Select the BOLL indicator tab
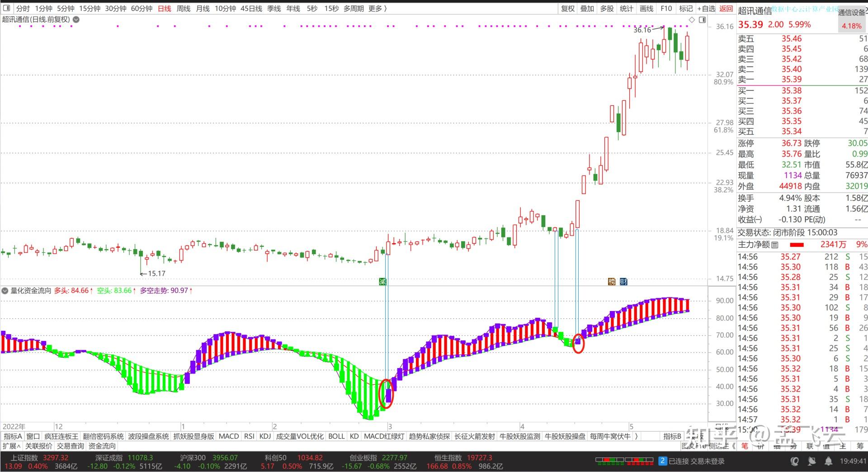 (336, 436)
